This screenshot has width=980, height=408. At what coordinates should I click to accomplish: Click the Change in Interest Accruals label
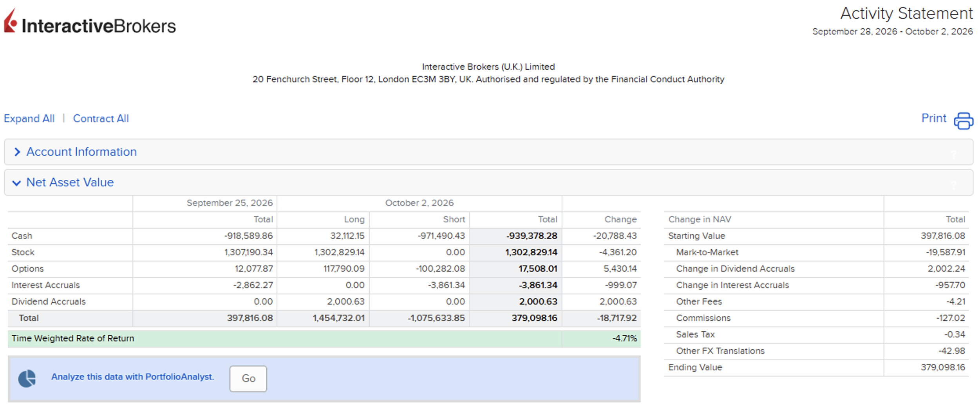[732, 285]
